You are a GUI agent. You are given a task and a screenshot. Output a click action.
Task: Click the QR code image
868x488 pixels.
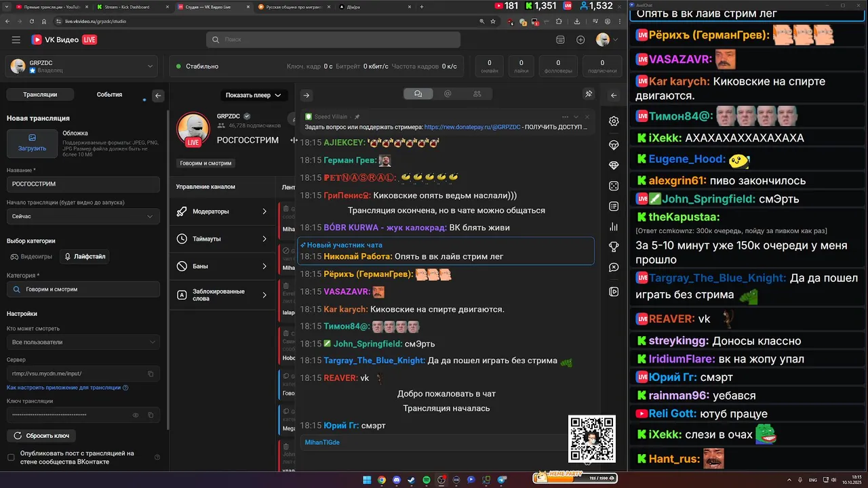point(592,439)
